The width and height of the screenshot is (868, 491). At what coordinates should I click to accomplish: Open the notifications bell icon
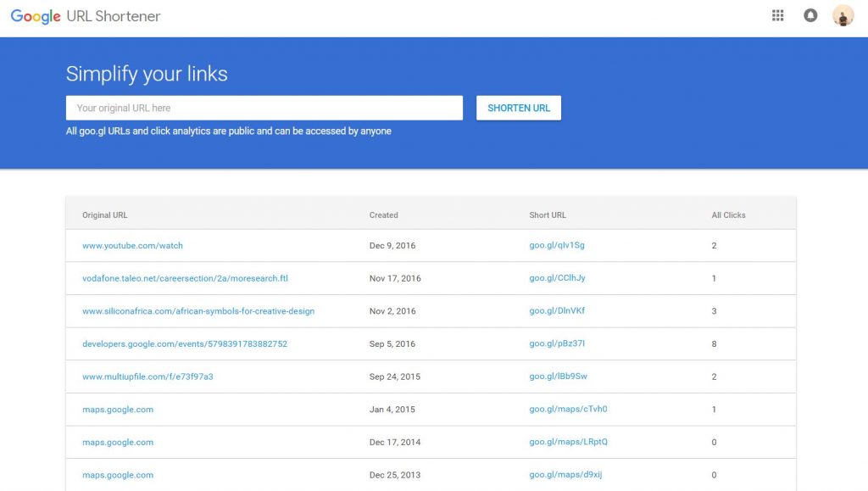810,15
